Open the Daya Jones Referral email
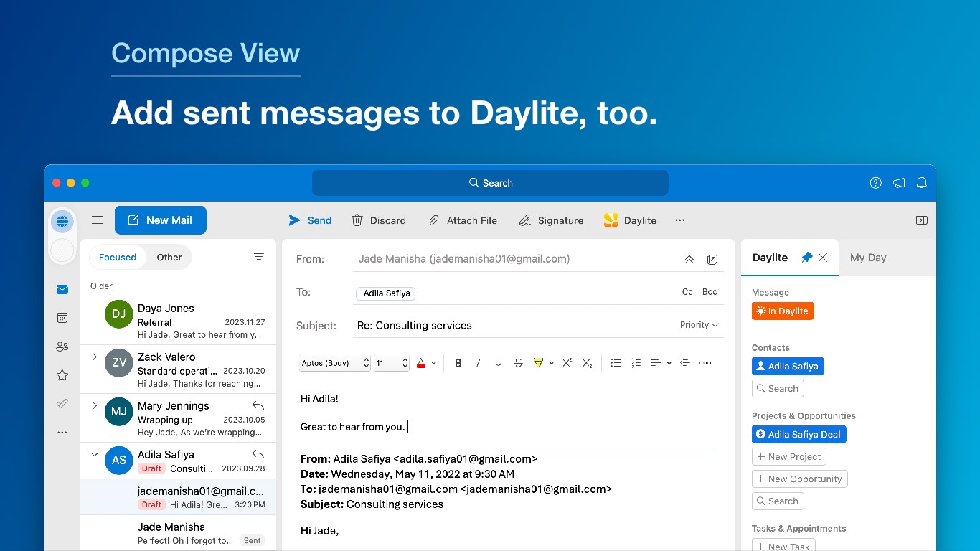The image size is (980, 551). [x=178, y=321]
